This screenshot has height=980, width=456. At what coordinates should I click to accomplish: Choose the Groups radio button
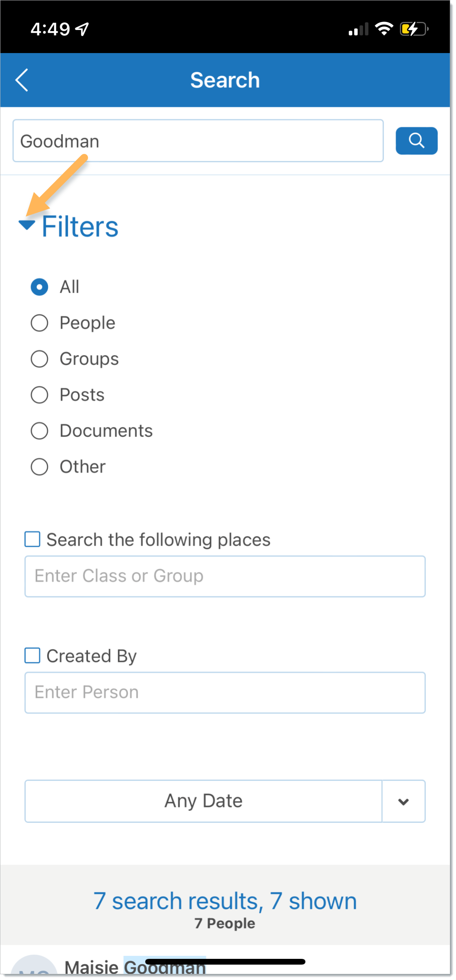coord(39,359)
